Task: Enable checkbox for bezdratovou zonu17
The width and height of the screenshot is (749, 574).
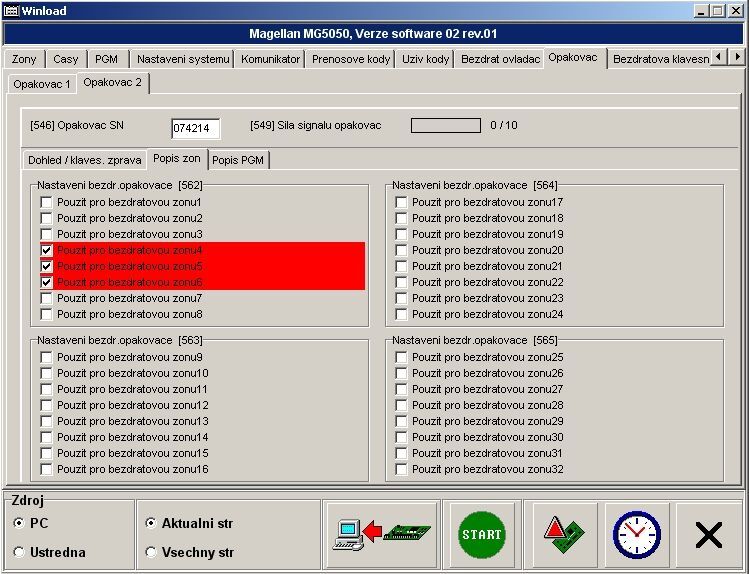Action: click(402, 202)
